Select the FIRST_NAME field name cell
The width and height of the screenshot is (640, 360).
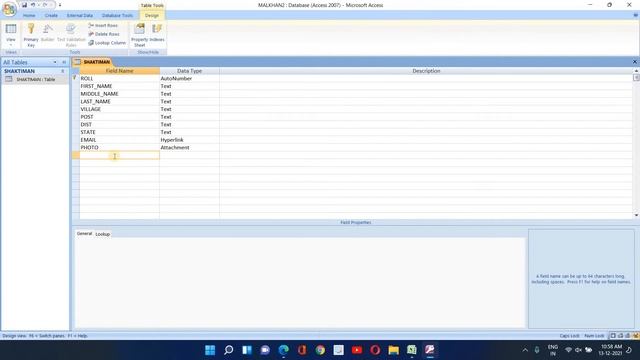(x=120, y=86)
